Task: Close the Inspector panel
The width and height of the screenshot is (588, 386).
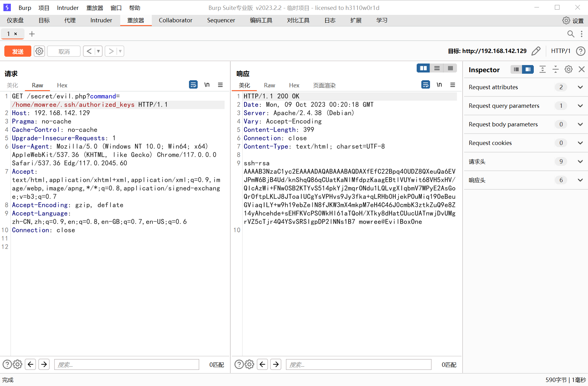Action: pos(581,69)
